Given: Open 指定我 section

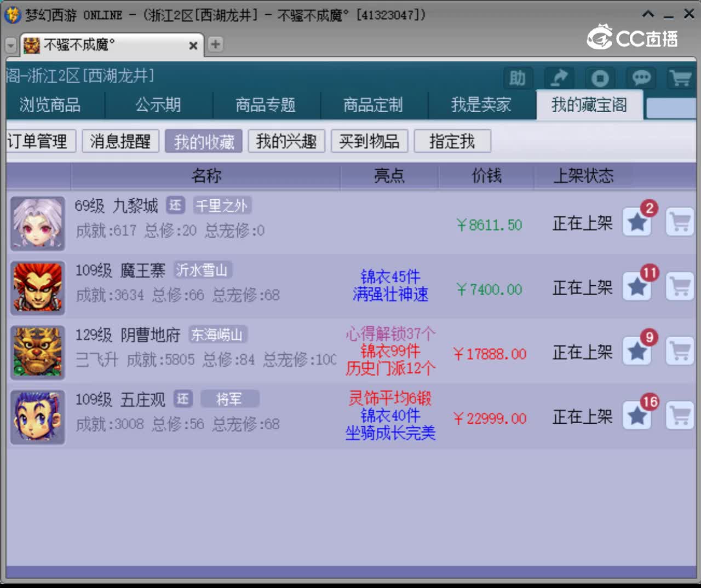Looking at the screenshot, I should pos(452,141).
